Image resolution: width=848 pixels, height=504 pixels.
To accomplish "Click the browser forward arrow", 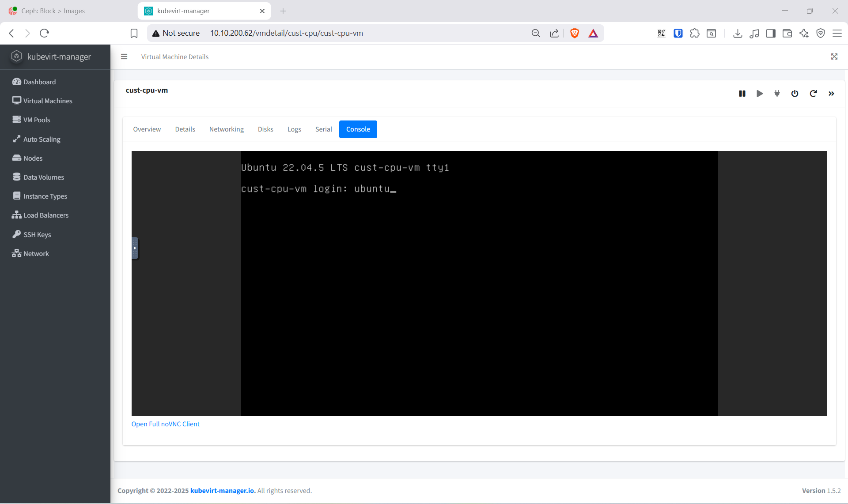I will coord(27,33).
